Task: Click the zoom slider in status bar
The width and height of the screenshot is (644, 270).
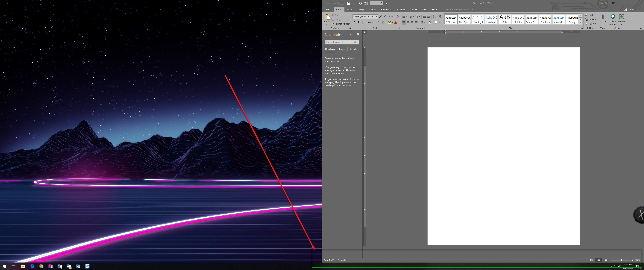Action: tap(622, 260)
